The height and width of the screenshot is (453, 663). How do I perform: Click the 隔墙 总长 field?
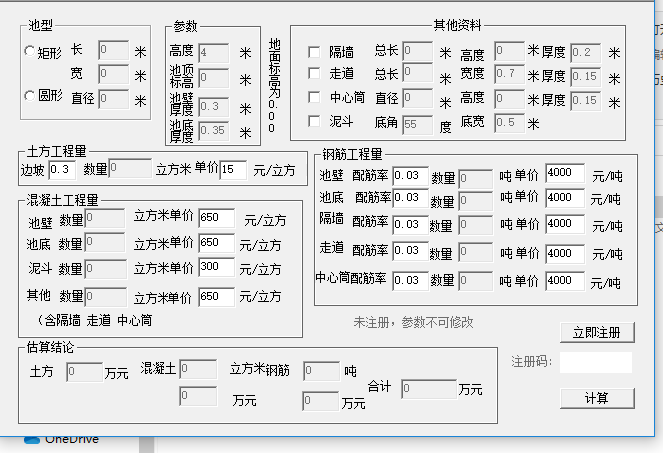(418, 51)
